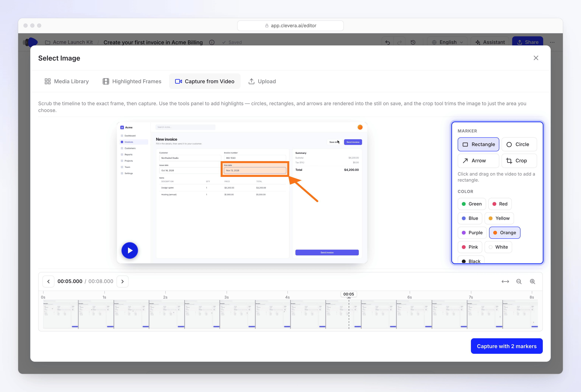This screenshot has width=581, height=392.
Task: Click the redo icon in editor header
Action: click(x=399, y=42)
